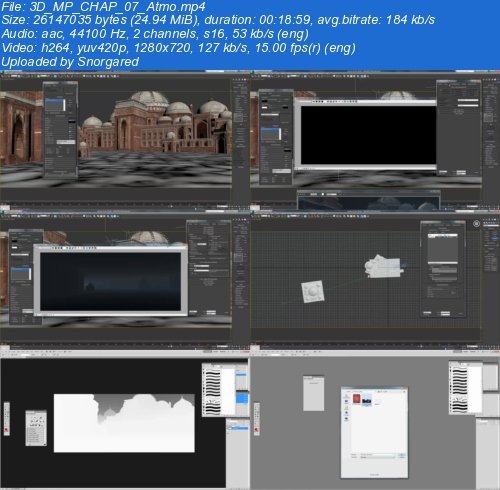Click the Open button in the file dialog
Image resolution: width=500 pixels, height=490 pixels.
click(x=402, y=455)
